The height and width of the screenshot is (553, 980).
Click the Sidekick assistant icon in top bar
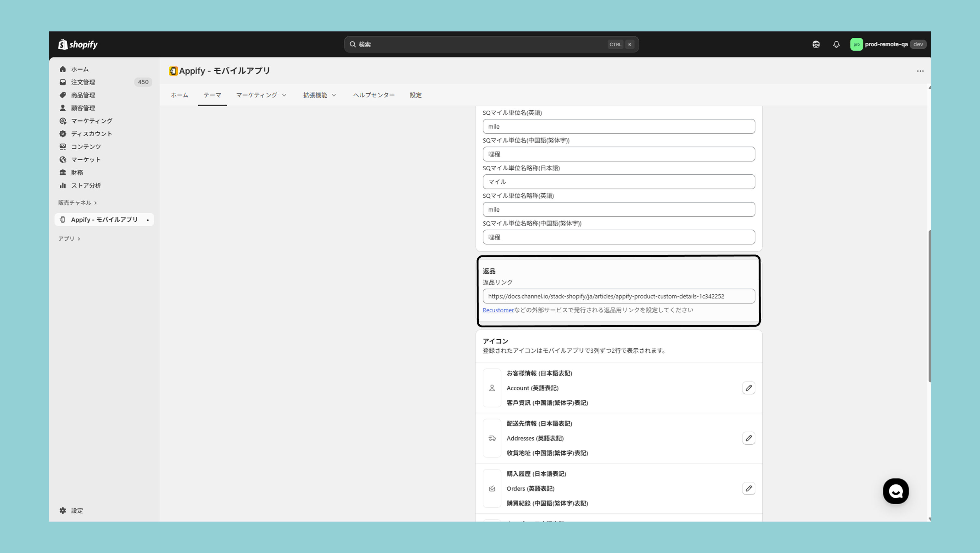click(816, 44)
